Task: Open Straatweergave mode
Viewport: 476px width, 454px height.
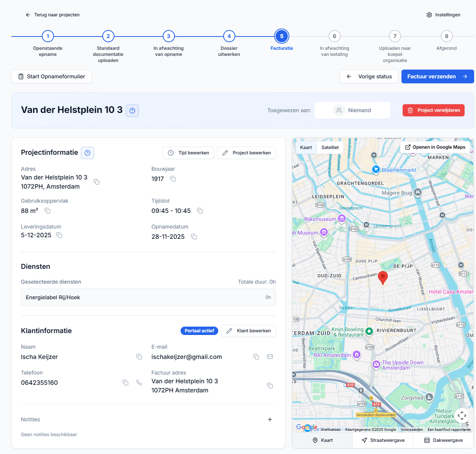Action: 383,440
